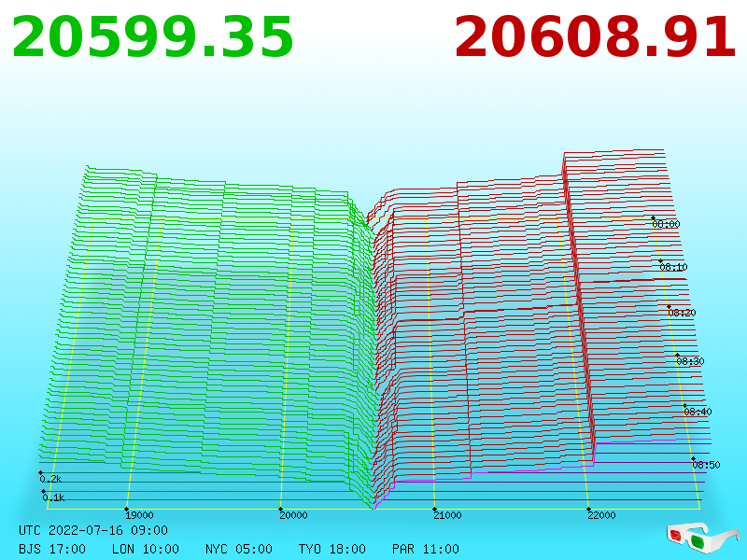Image resolution: width=747 pixels, height=560 pixels.
Task: Click the red-green 3D glasses icon
Action: (x=702, y=539)
